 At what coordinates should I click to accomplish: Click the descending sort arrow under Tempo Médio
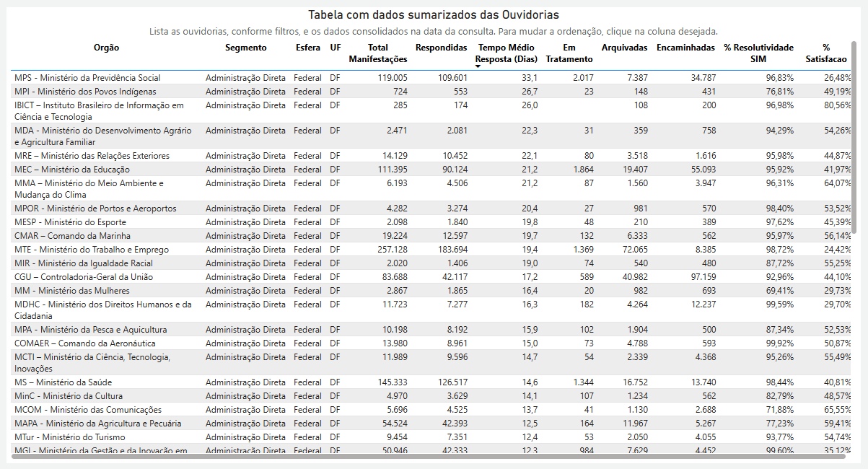[x=478, y=66]
